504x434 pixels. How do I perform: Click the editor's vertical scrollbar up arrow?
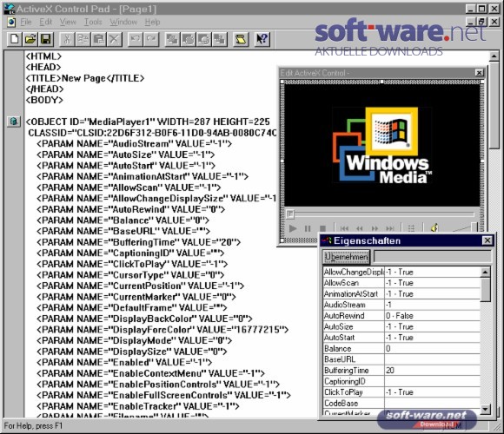[x=494, y=56]
